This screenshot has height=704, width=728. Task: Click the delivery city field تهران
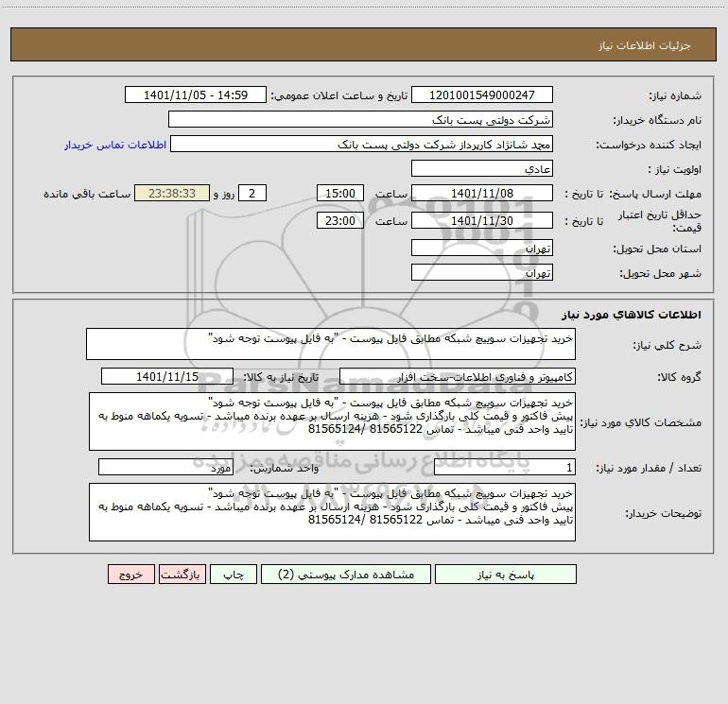click(482, 272)
